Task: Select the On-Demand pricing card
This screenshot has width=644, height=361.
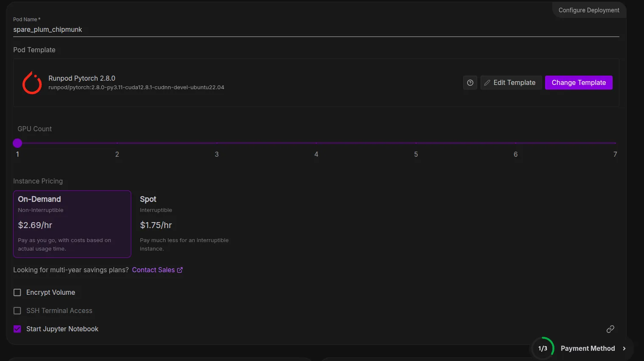Action: [x=72, y=224]
